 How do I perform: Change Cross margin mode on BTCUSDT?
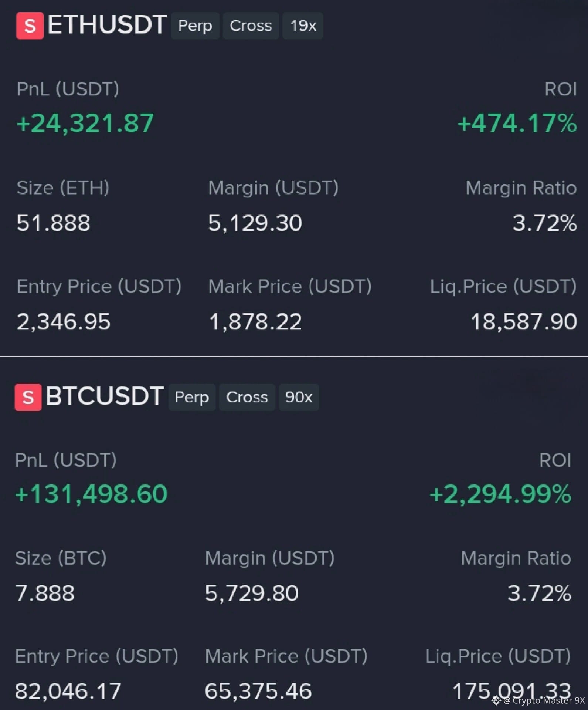tap(247, 397)
